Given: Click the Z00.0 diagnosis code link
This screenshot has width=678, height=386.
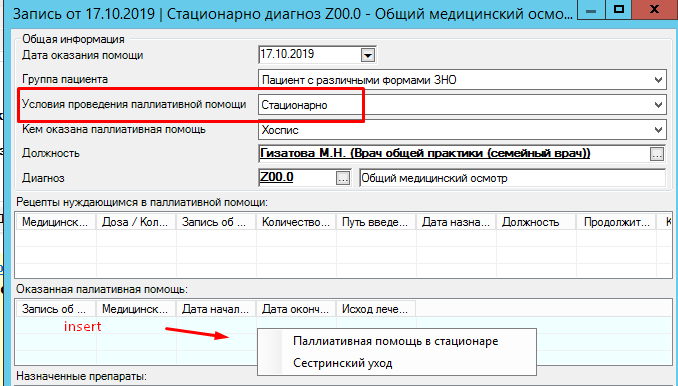Looking at the screenshot, I should pyautogui.click(x=276, y=177).
